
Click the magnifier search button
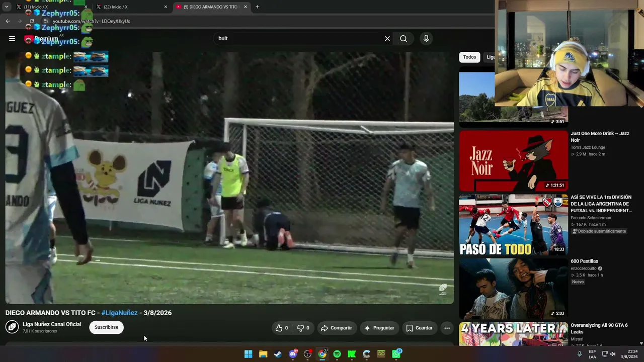pyautogui.click(x=404, y=39)
